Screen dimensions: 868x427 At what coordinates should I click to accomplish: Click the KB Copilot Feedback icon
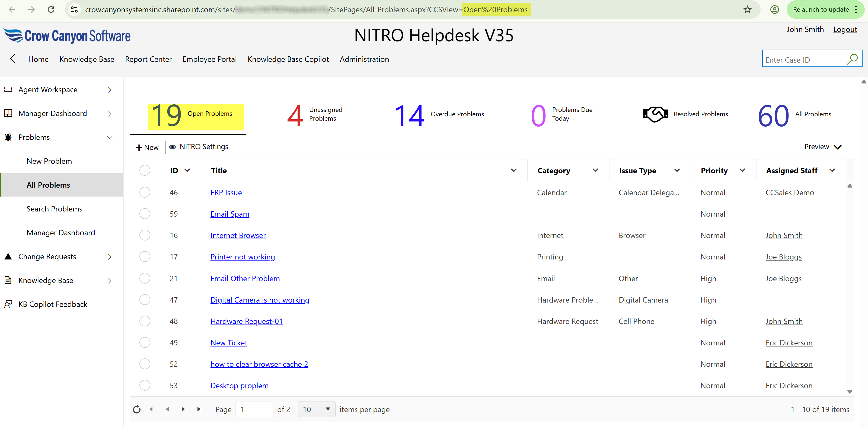(8, 304)
